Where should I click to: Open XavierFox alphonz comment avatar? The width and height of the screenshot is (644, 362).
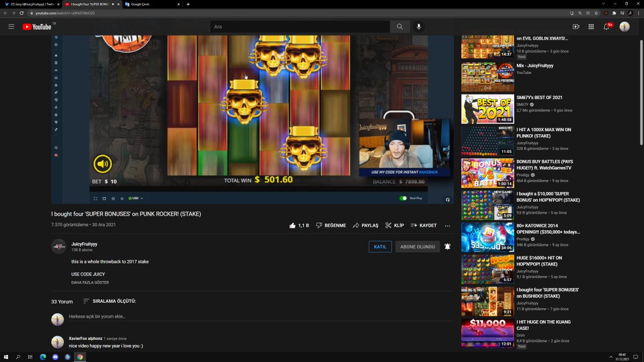(57, 342)
